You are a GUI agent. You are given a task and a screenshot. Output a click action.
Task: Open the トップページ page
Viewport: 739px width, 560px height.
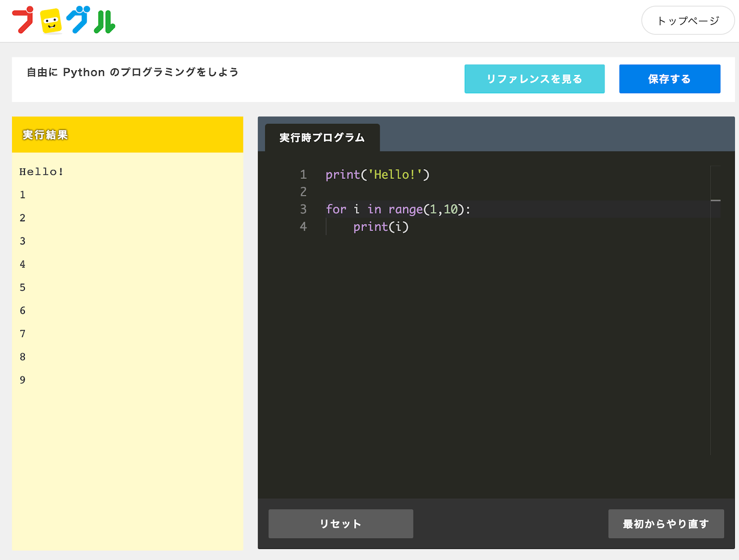tap(688, 20)
